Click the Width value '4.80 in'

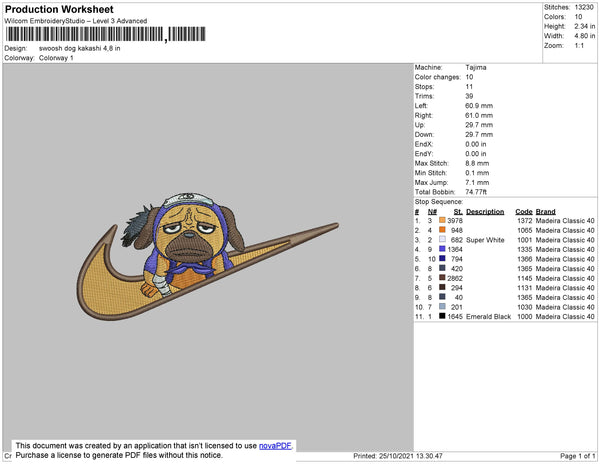coord(584,36)
